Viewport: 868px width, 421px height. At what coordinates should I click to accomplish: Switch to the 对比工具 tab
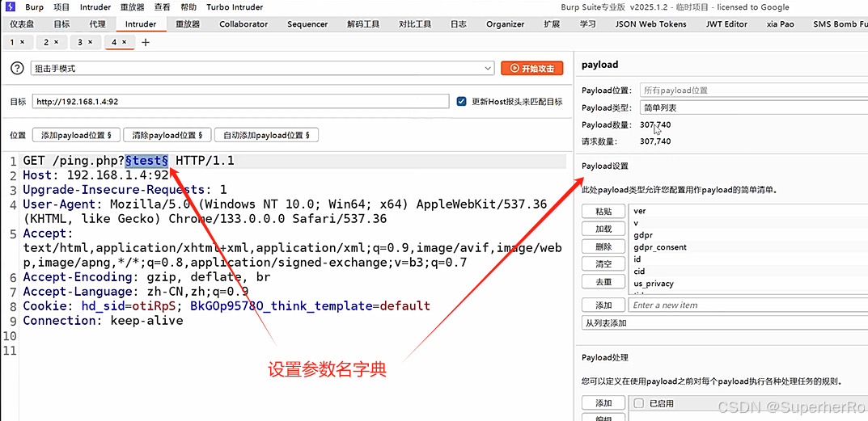click(x=415, y=23)
